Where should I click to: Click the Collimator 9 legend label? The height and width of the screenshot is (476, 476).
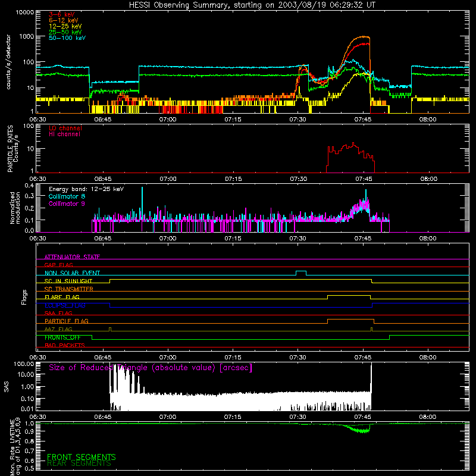coord(67,203)
